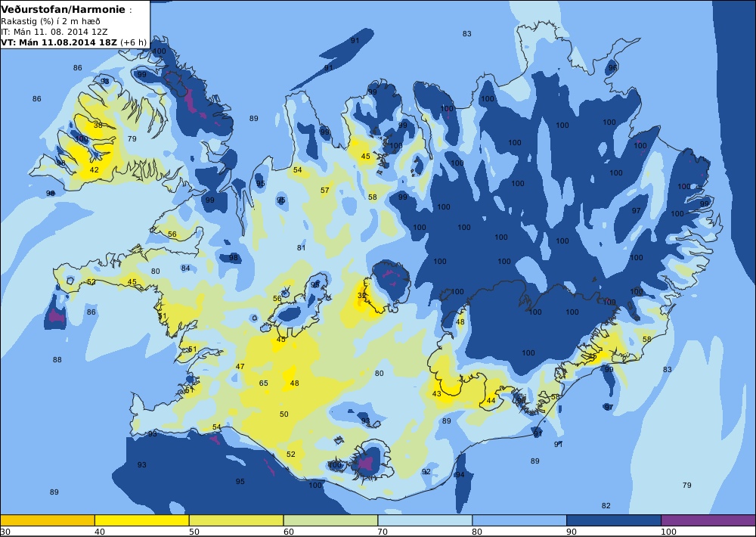
Task: Click the humidity value '43' on the map
Action: (x=436, y=394)
